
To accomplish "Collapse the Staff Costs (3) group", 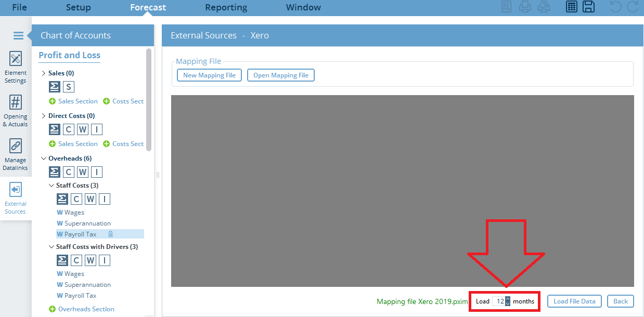I will [51, 186].
